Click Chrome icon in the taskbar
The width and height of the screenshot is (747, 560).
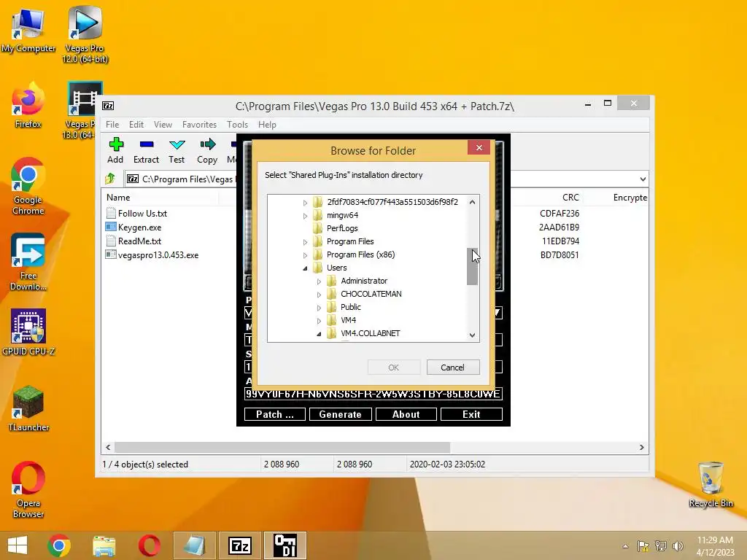coord(59,545)
